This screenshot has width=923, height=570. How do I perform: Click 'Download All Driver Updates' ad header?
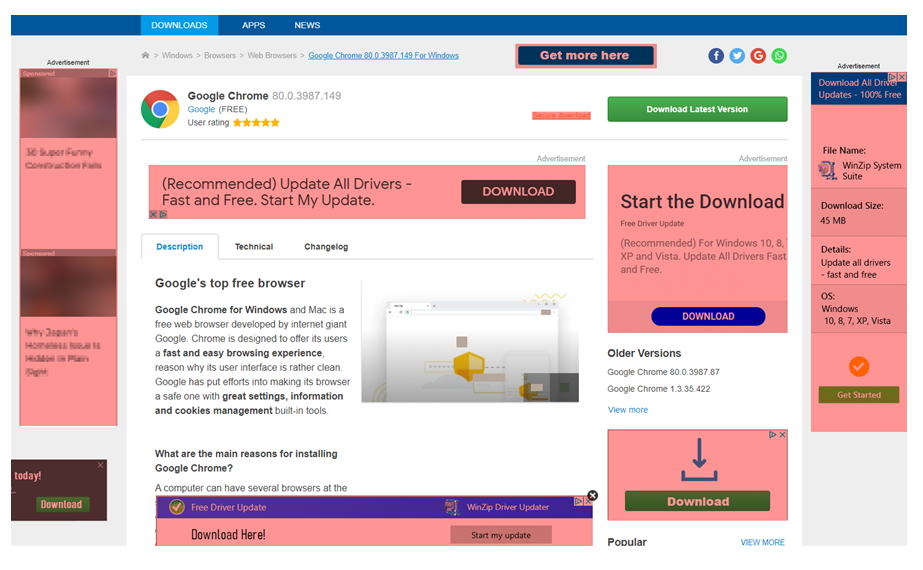(x=859, y=89)
